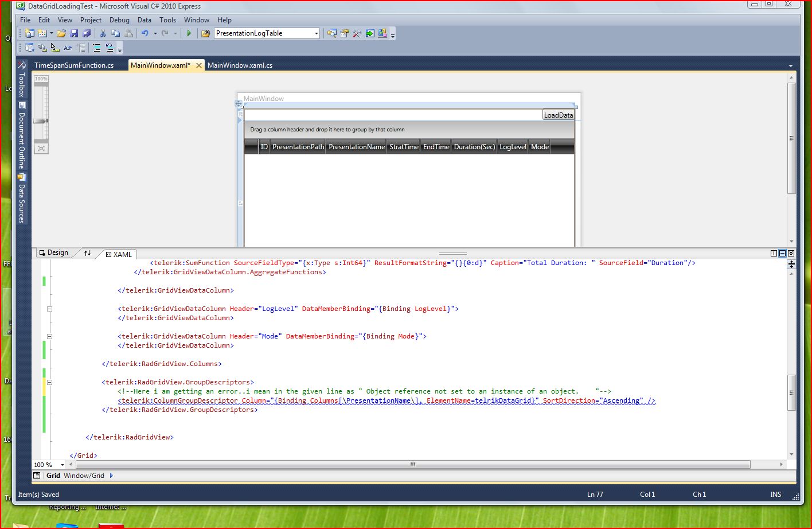Close the MainWindow.xaml tab
This screenshot has width=812, height=529.
199,65
